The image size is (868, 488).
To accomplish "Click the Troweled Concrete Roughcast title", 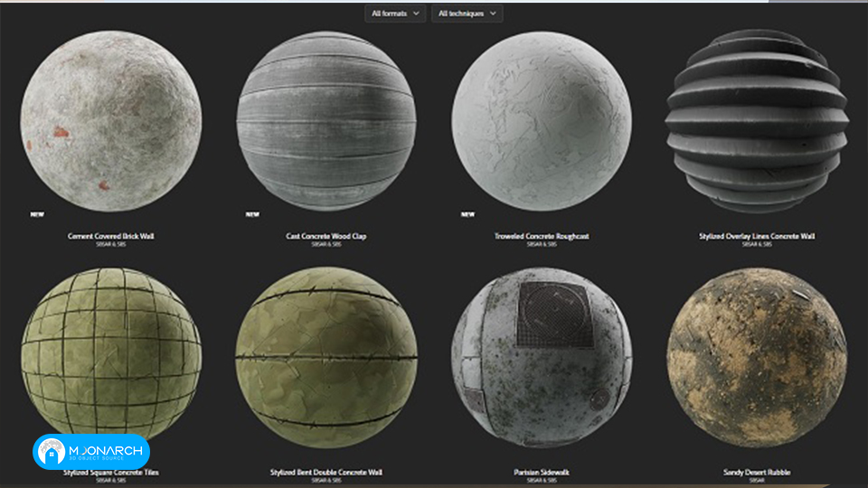I will click(542, 236).
